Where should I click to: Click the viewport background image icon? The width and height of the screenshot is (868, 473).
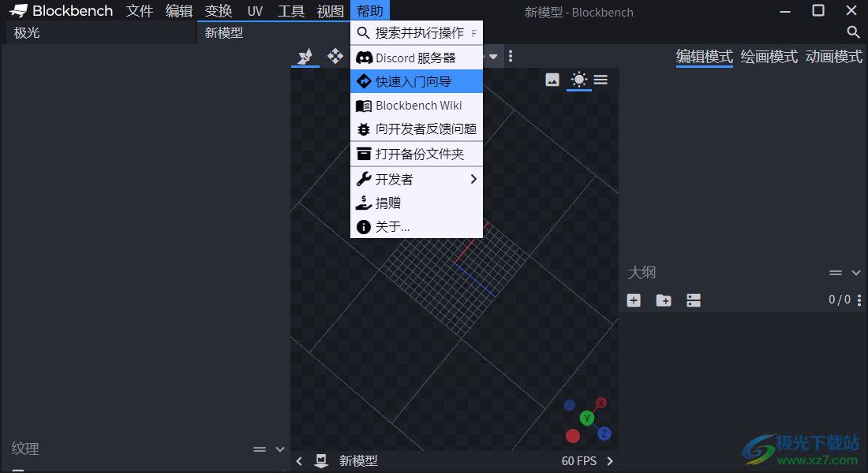click(x=552, y=80)
